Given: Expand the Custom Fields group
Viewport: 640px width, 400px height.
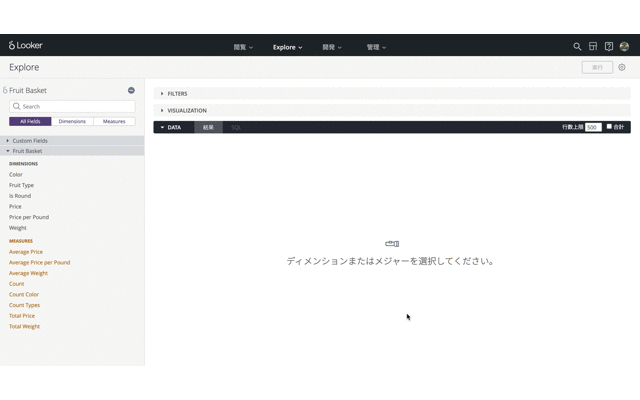Looking at the screenshot, I should [29, 141].
